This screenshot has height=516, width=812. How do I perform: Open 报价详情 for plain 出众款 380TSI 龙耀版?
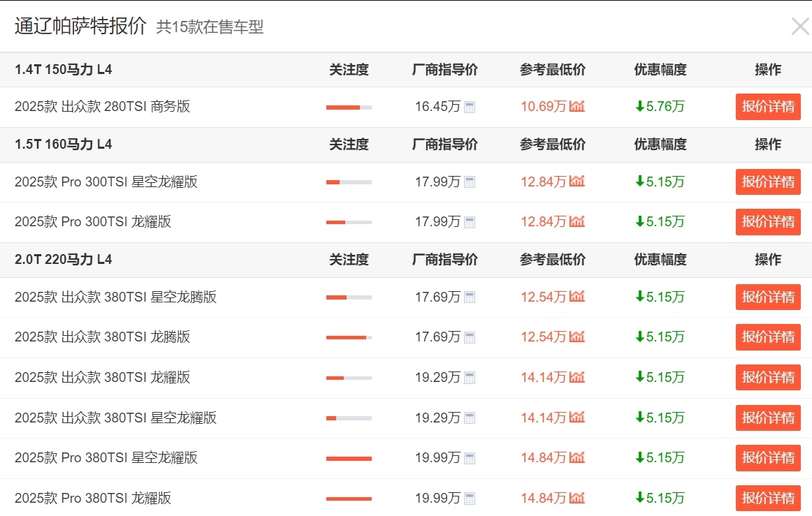tap(768, 377)
